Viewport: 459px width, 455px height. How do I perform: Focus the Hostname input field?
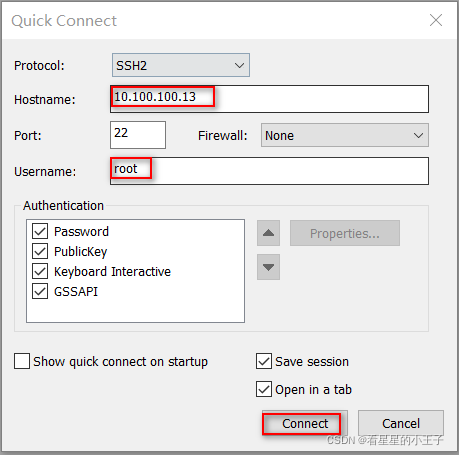point(269,99)
